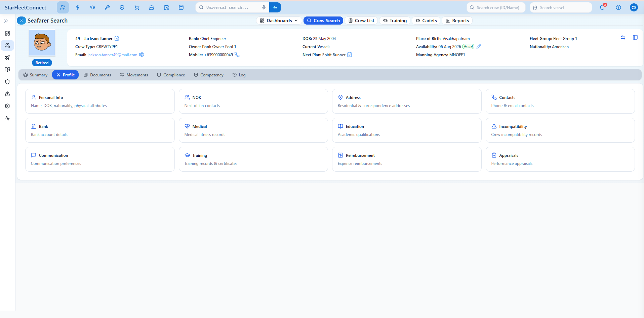Open the dashboard grid icon in sidebar
Screen dimensions: 644x318
(7, 33)
